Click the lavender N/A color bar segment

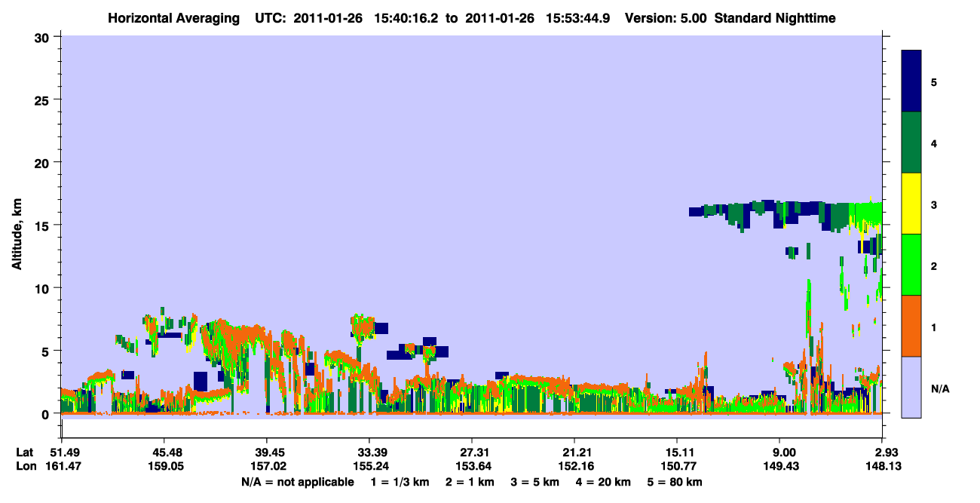pos(911,387)
